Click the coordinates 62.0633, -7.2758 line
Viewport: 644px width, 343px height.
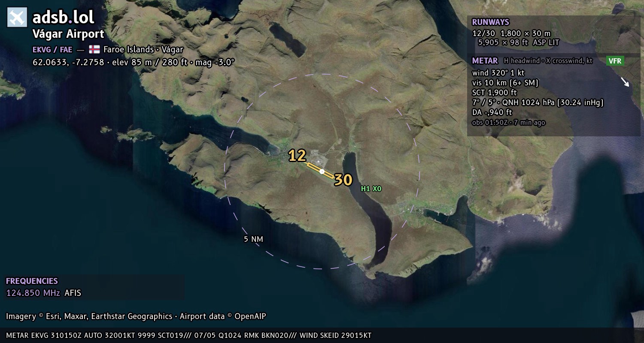[x=134, y=62]
